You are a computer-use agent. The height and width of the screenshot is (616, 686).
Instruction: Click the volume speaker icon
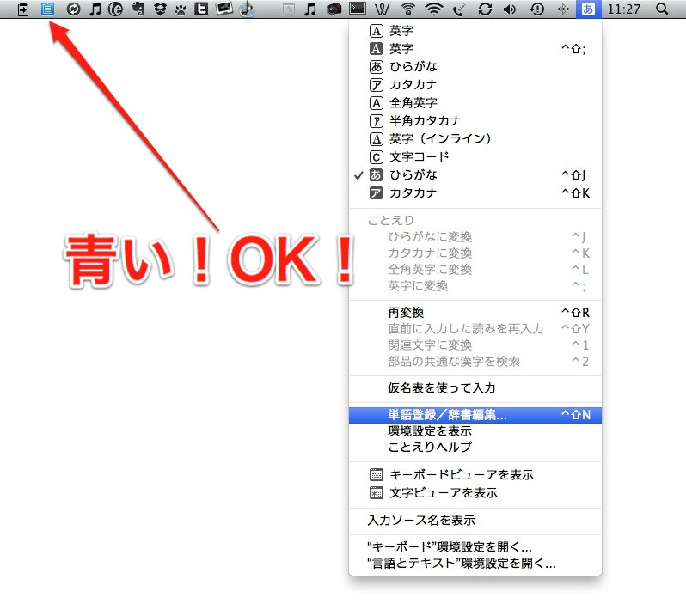[x=510, y=9]
